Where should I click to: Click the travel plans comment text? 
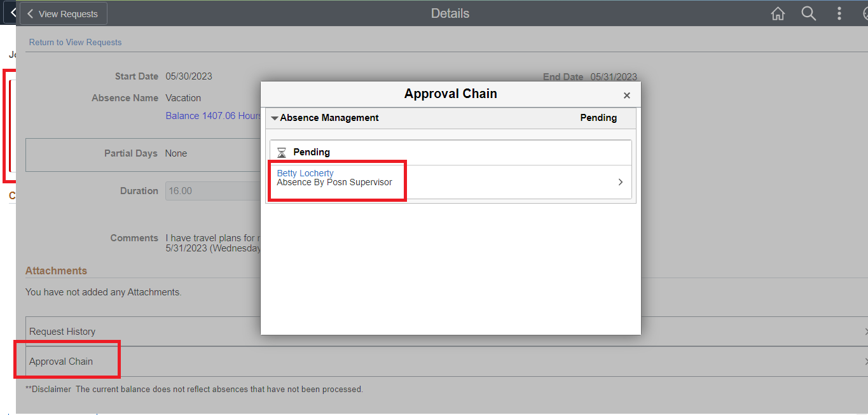[x=210, y=238]
